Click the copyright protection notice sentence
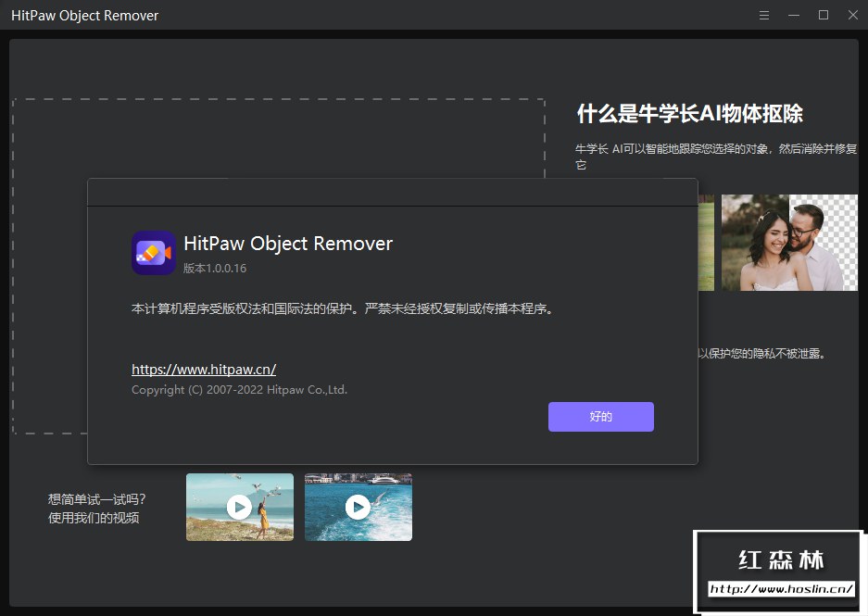The width and height of the screenshot is (868, 616). click(343, 308)
